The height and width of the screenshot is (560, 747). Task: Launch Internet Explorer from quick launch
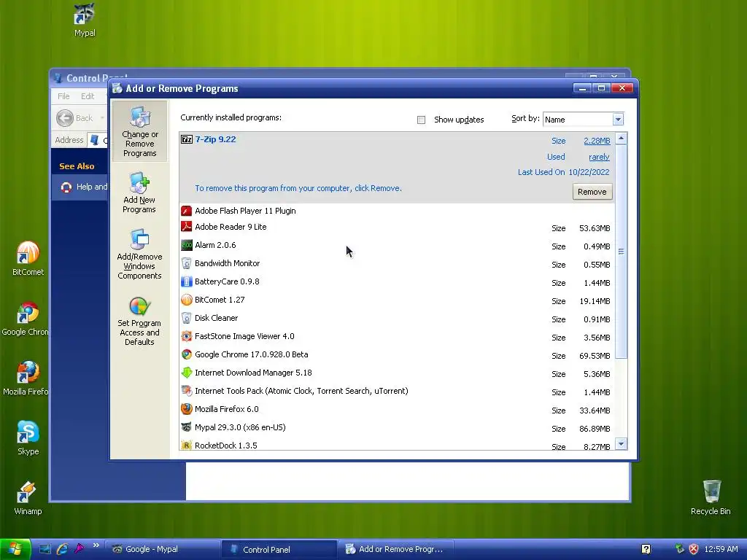63,549
